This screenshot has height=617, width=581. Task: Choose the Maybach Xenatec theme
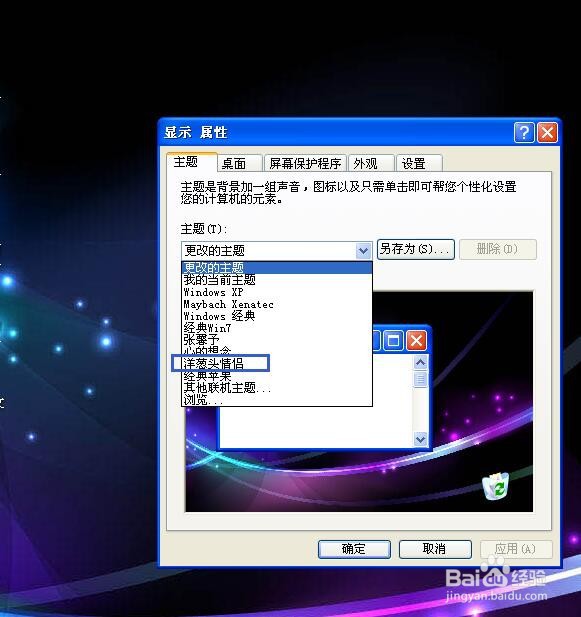click(277, 304)
